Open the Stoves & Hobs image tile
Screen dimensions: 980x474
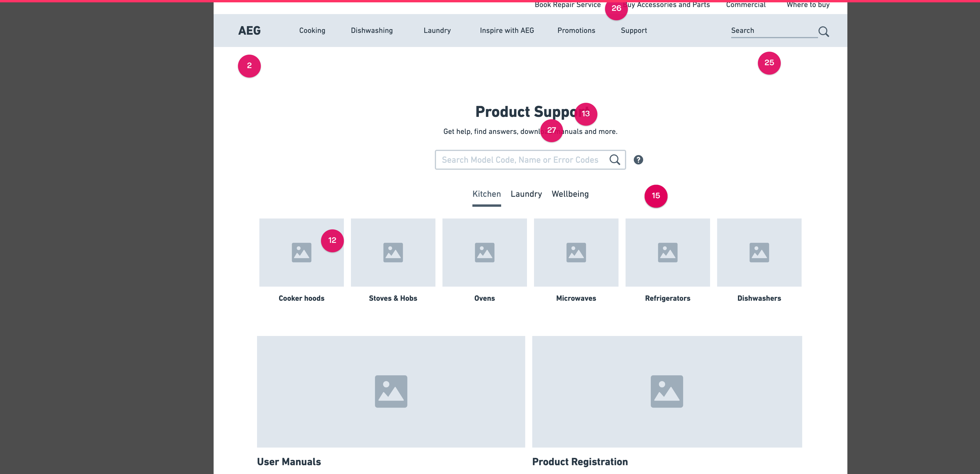coord(393,252)
